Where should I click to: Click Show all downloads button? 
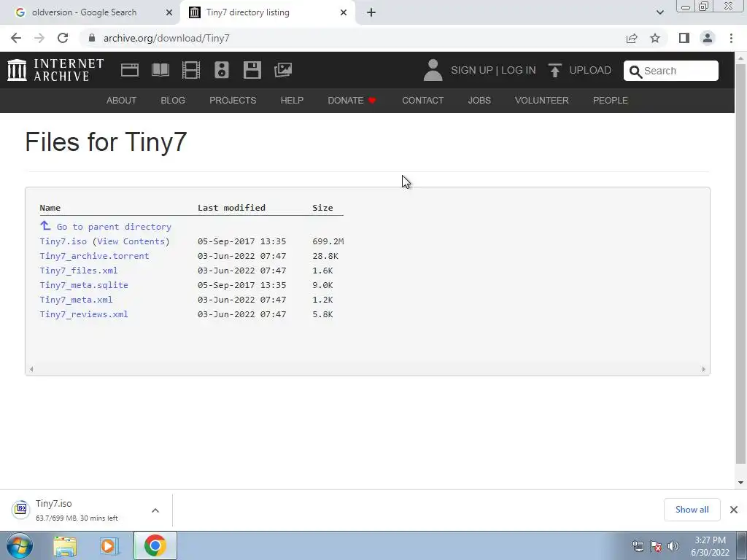pyautogui.click(x=692, y=510)
